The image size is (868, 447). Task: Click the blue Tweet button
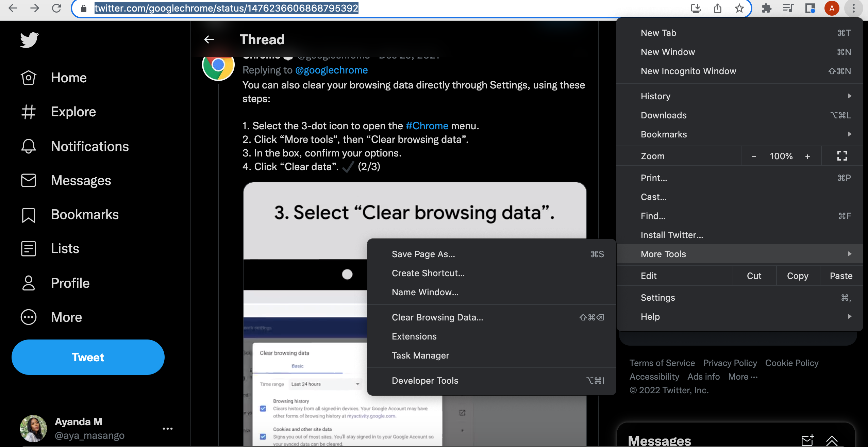click(x=88, y=357)
